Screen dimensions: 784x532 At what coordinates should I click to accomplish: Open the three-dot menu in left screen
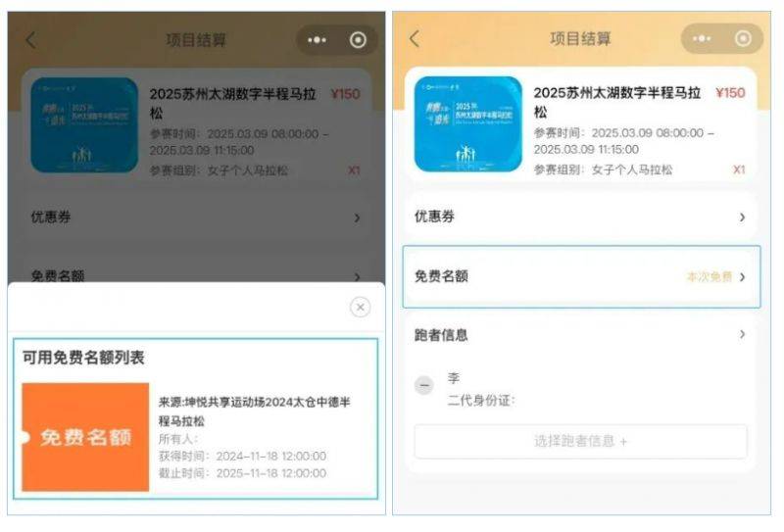(x=317, y=39)
